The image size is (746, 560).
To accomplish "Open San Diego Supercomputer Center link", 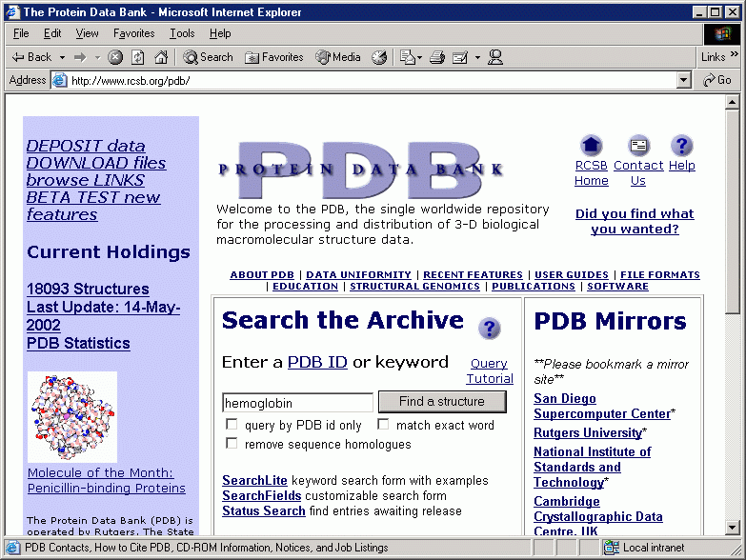I will [x=602, y=406].
